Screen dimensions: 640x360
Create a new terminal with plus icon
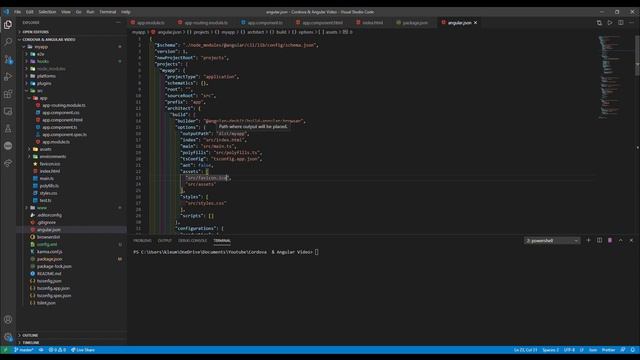[x=589, y=240]
